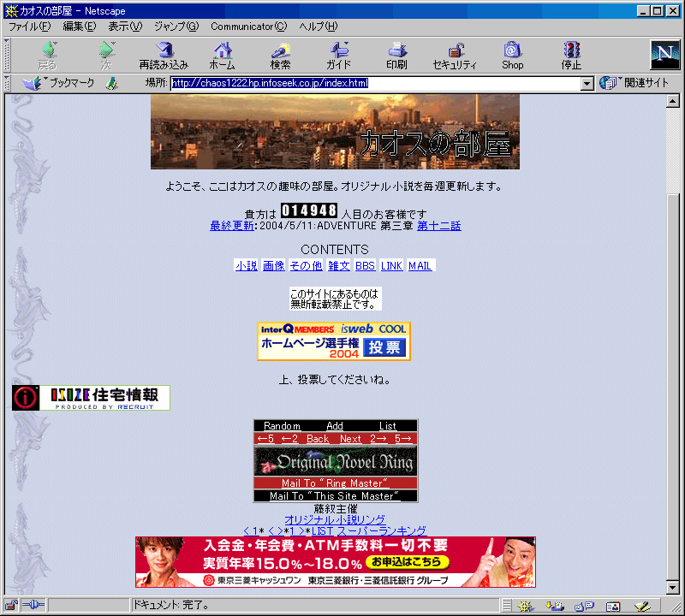Open the ジャンプ(G) menu
Screen dimensions: 685x616
(176, 27)
